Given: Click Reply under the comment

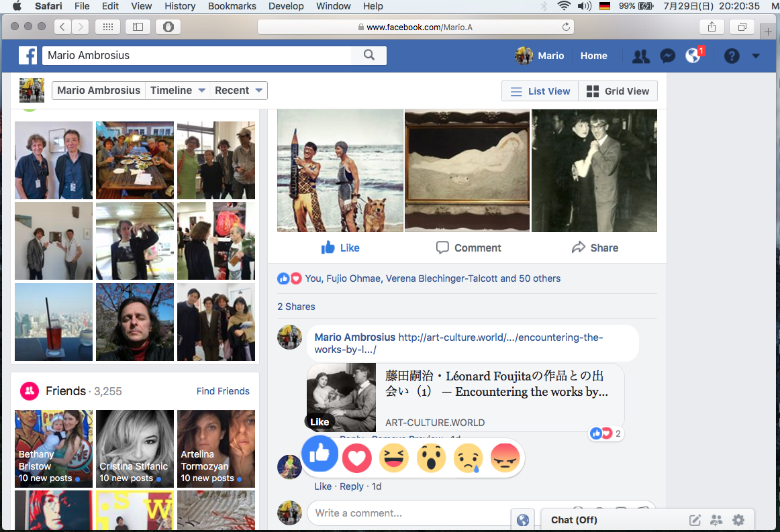Looking at the screenshot, I should click(351, 486).
